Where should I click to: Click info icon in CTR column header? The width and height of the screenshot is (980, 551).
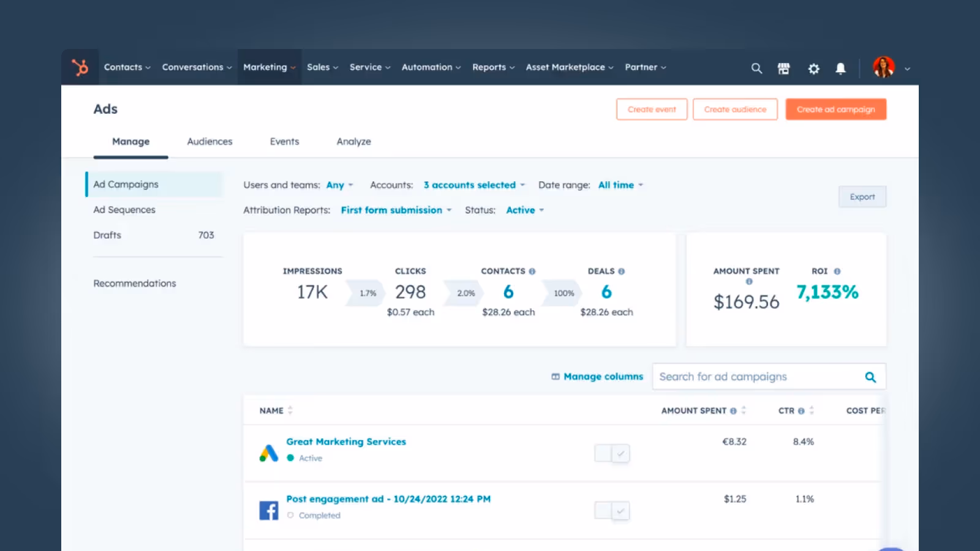(801, 411)
